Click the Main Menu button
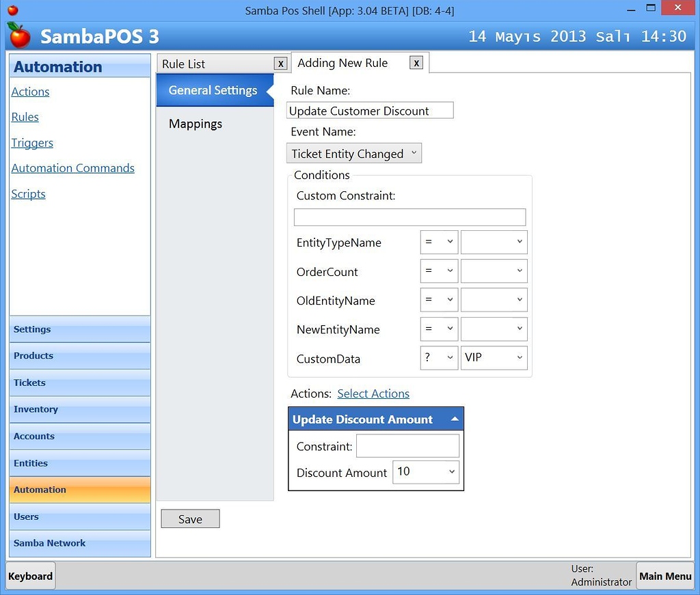Screen dimensions: 700x595 pyautogui.click(x=664, y=576)
